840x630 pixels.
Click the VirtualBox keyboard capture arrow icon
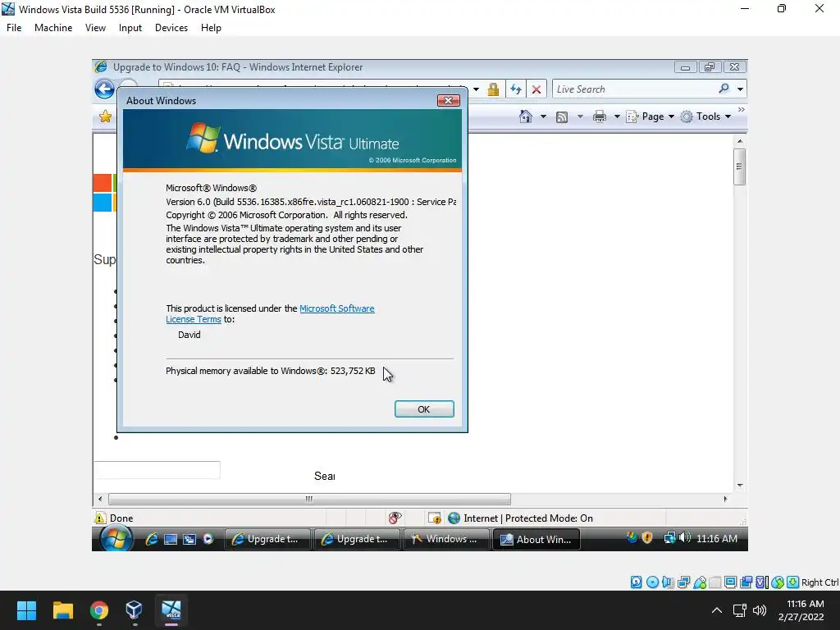pyautogui.click(x=793, y=582)
